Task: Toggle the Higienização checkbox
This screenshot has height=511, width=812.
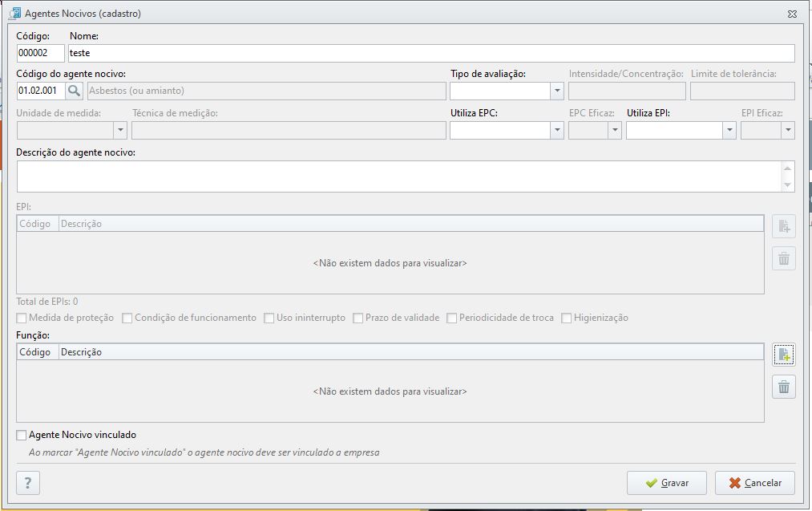Action: (x=567, y=318)
